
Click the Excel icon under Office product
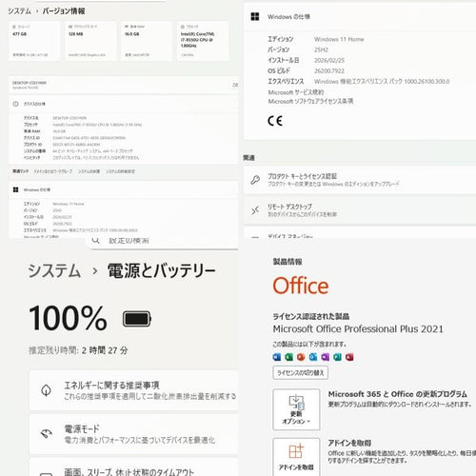click(288, 357)
